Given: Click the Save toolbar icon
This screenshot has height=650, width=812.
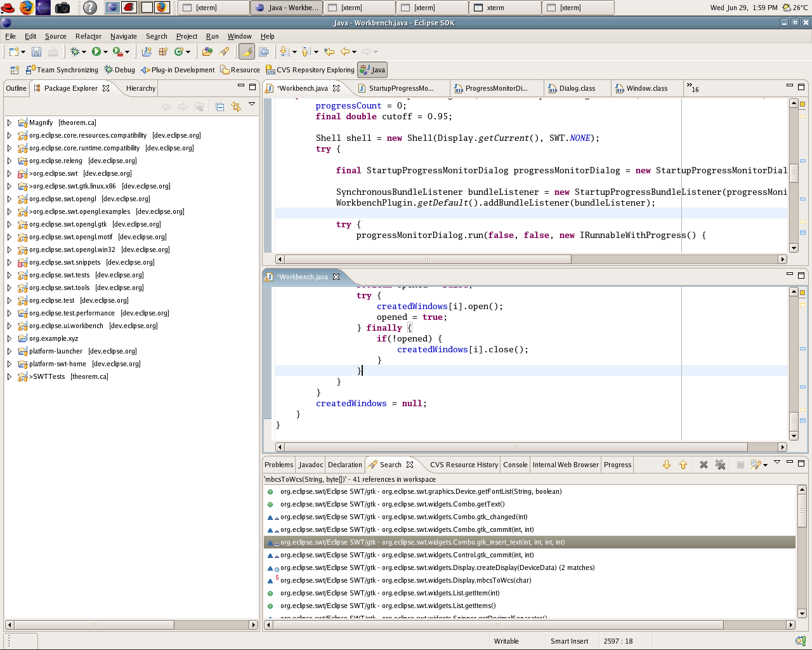Looking at the screenshot, I should tap(36, 52).
